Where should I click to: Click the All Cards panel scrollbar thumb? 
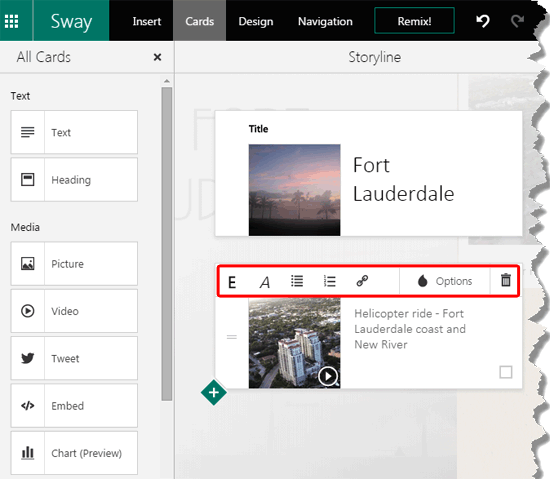coord(167,244)
